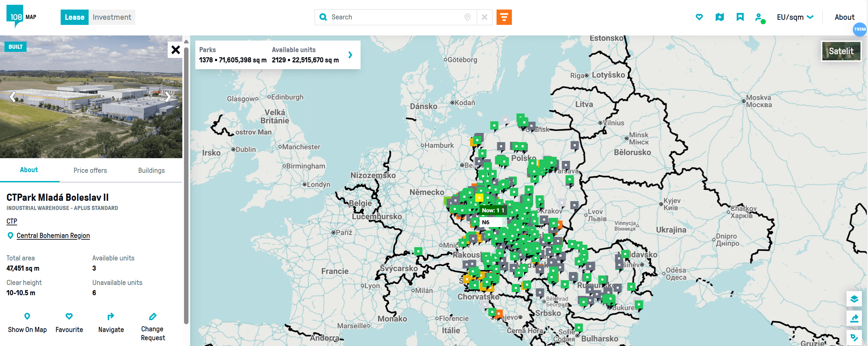Open the orange filter button
Image resolution: width=868 pixels, height=346 pixels.
click(504, 17)
